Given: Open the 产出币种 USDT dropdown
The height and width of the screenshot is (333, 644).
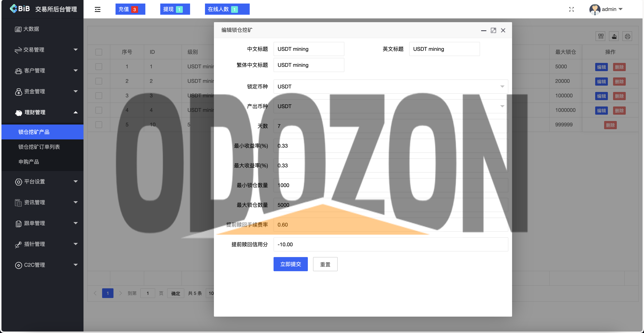Looking at the screenshot, I should 391,106.
